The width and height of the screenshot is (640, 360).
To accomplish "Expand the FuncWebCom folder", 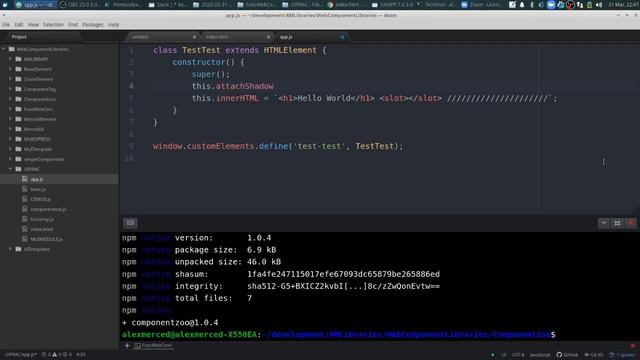I will [x=11, y=109].
